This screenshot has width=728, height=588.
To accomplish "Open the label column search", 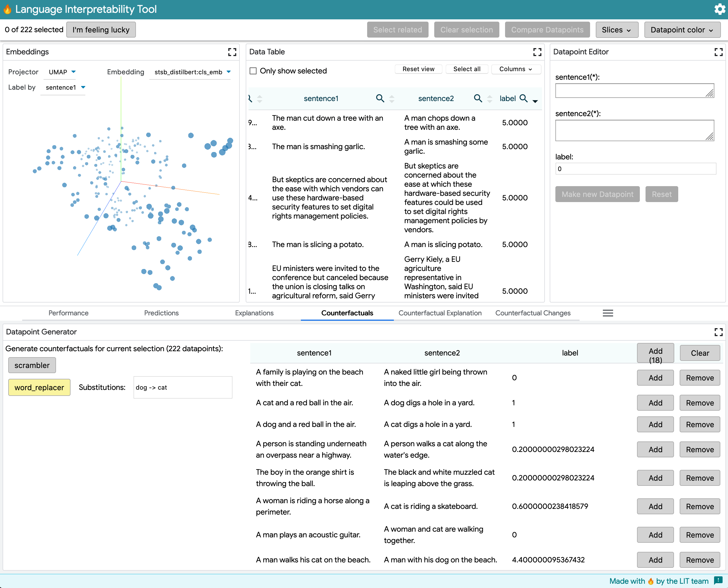I will coord(523,98).
